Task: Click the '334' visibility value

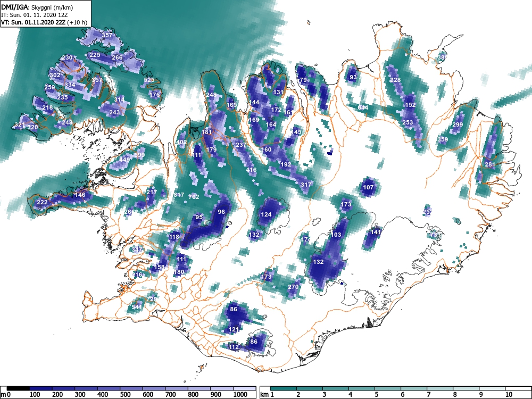Action: [x=70, y=85]
